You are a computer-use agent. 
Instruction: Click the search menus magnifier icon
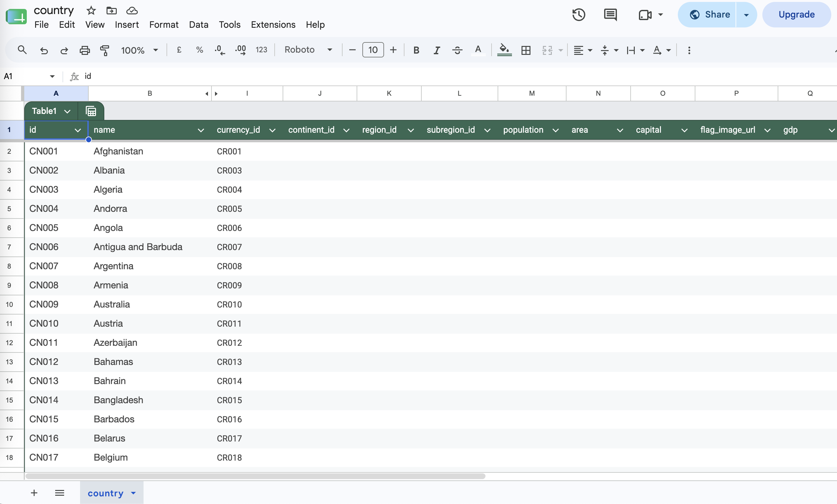(22, 50)
